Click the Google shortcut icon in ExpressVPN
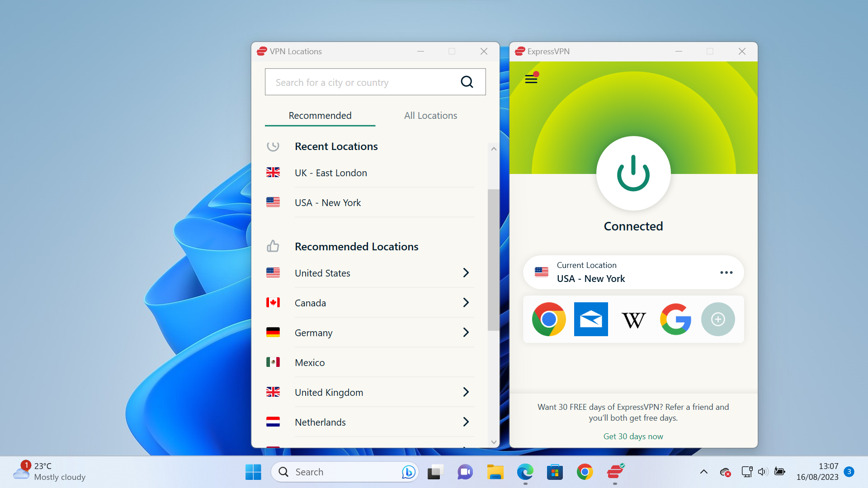Viewport: 868px width, 488px height. (675, 319)
